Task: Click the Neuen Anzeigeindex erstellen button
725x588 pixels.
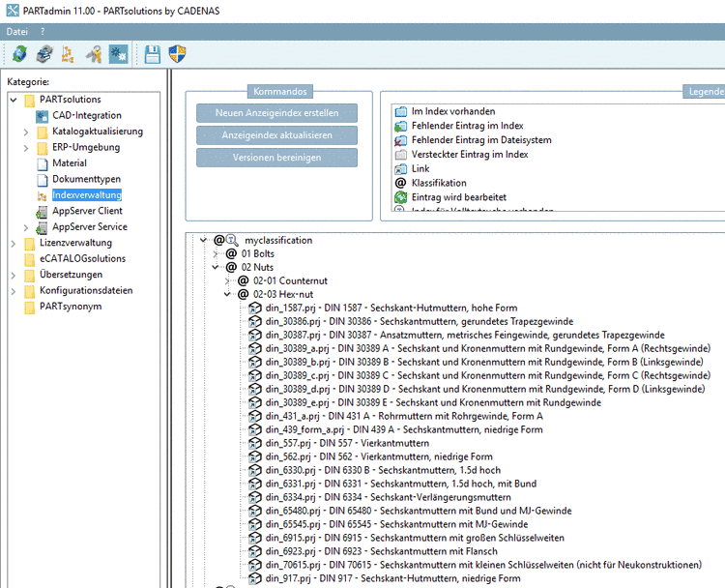Action: [276, 113]
